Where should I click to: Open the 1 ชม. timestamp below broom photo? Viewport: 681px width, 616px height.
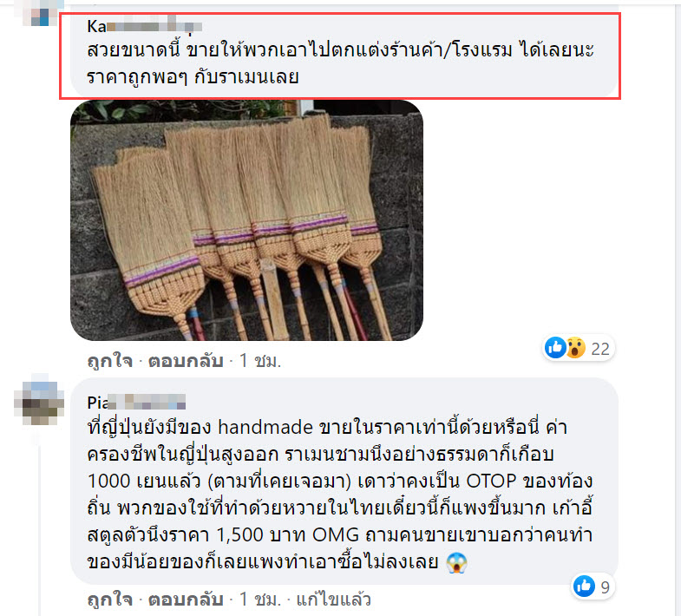(259, 361)
